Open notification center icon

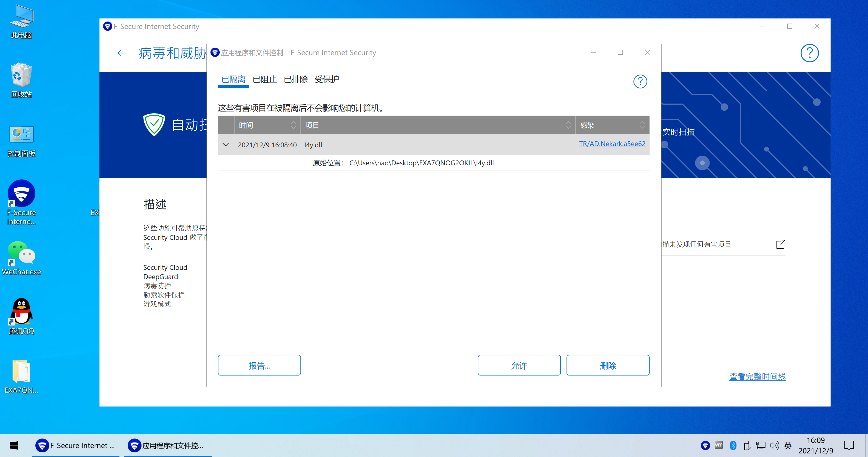[x=849, y=445]
